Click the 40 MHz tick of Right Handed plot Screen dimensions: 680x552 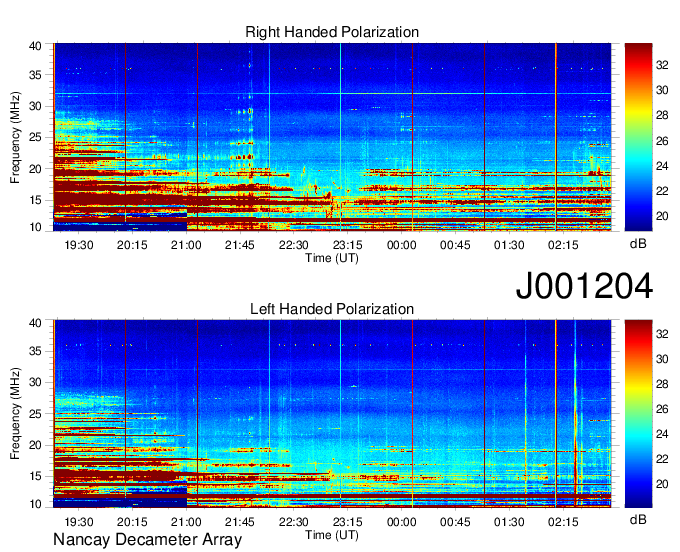pos(35,46)
